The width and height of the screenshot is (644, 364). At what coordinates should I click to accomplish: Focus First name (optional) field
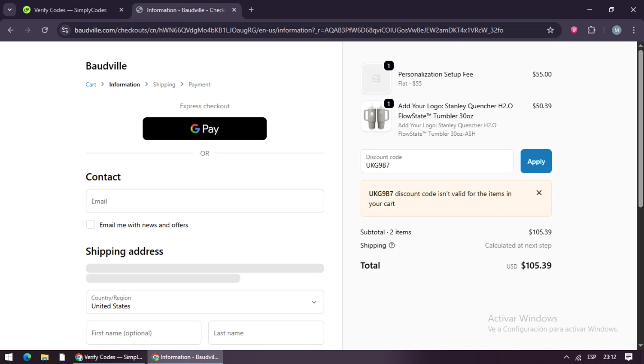(x=143, y=333)
